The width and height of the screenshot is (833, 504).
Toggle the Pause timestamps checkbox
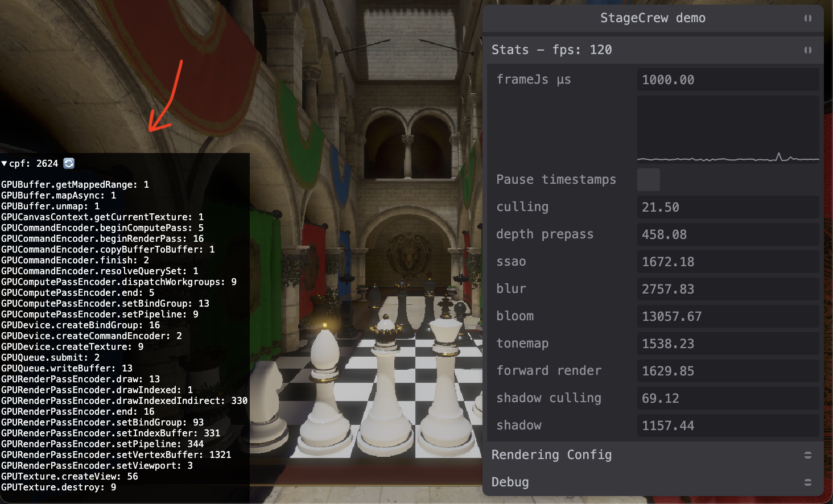coord(649,180)
